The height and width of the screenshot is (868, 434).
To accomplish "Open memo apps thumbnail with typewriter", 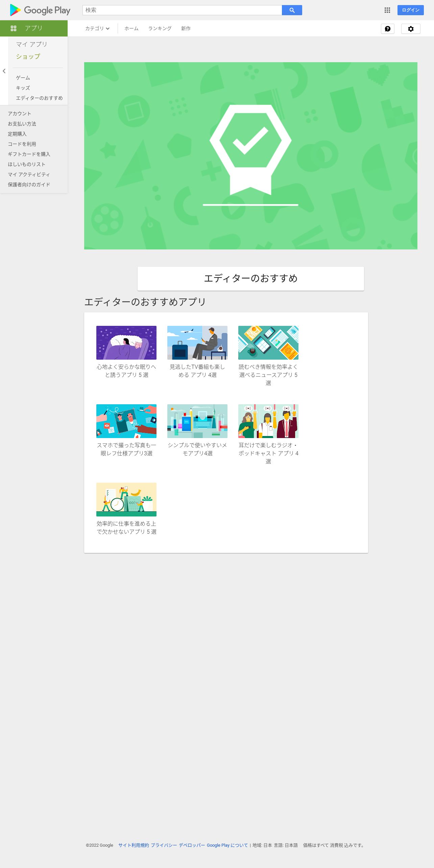I will coord(197,421).
